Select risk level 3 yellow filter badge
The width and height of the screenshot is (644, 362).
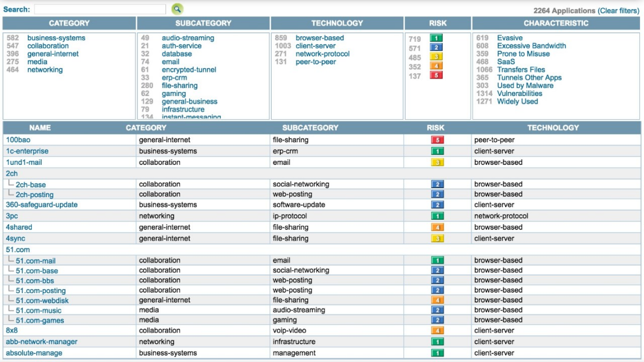[436, 57]
